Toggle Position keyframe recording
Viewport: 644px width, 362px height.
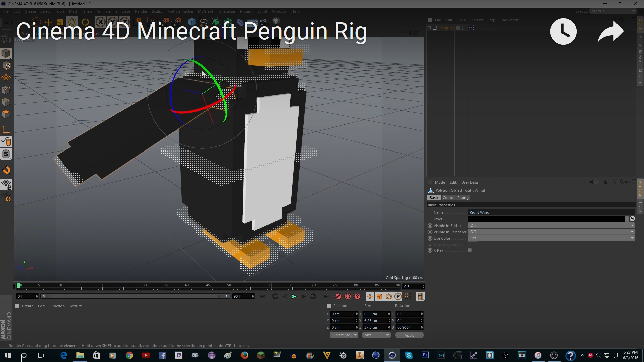pyautogui.click(x=370, y=296)
